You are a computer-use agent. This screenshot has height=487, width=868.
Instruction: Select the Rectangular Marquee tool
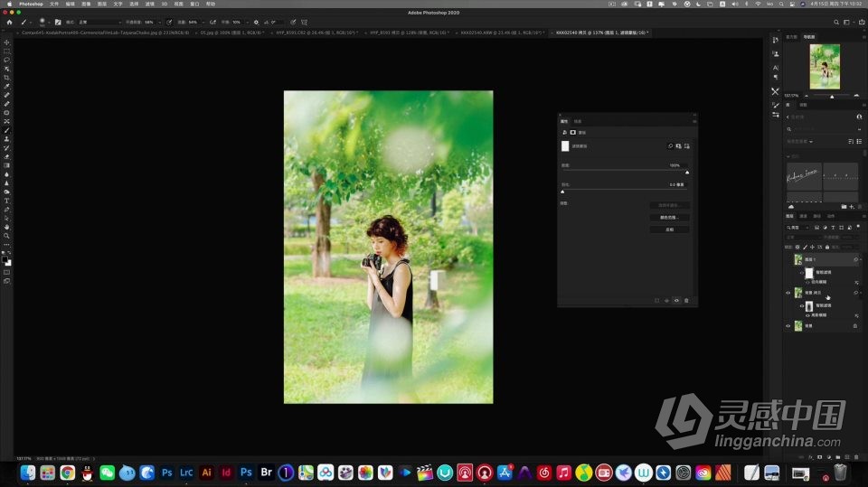(6, 51)
